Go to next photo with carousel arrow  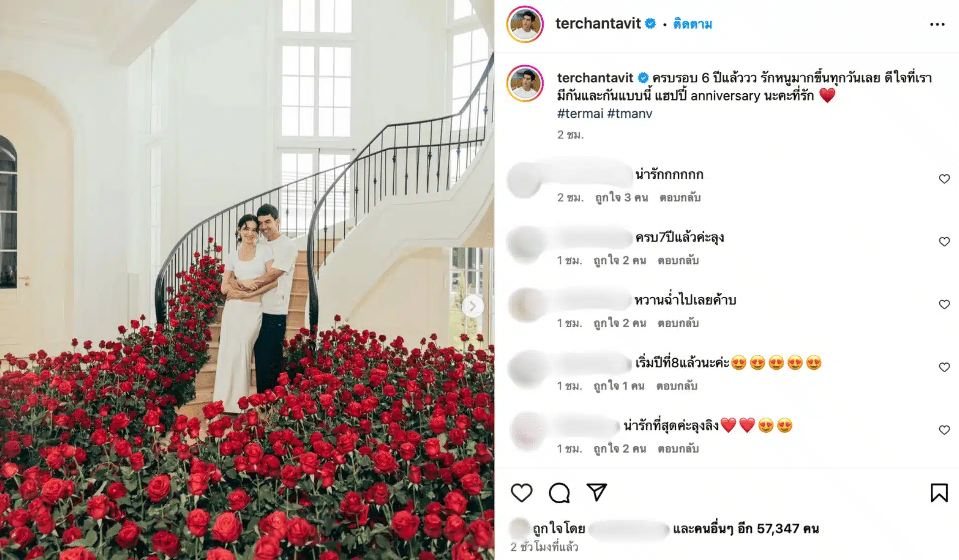click(x=473, y=307)
